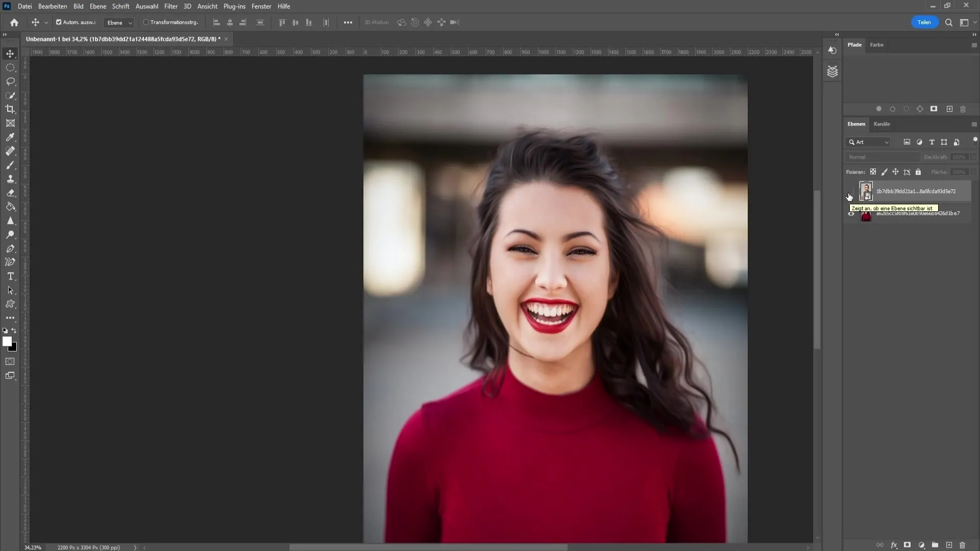
Task: Select the Healing Brush tool
Action: pos(10,151)
